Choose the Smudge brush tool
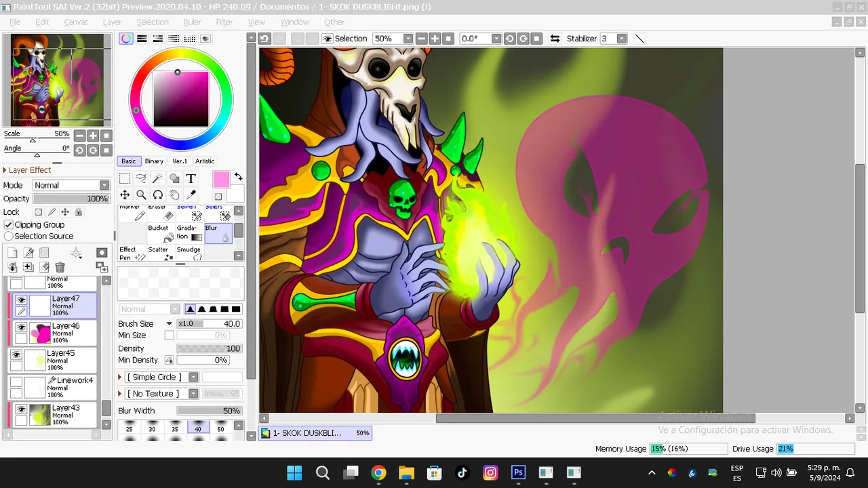The width and height of the screenshot is (868, 488). 189,253
